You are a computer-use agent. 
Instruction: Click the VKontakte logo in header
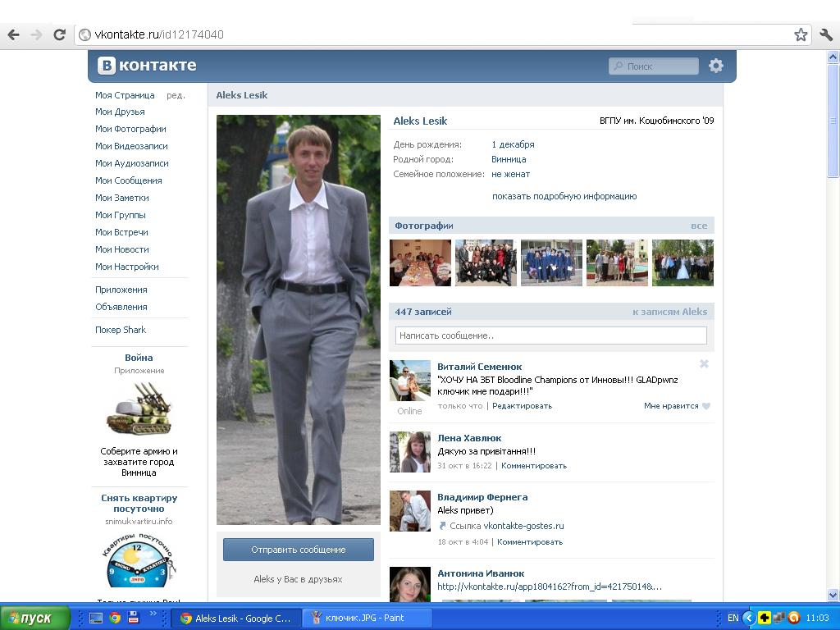click(x=148, y=66)
